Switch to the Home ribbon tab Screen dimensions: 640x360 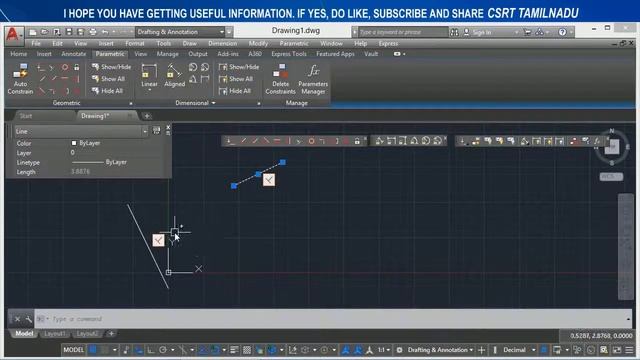19,54
